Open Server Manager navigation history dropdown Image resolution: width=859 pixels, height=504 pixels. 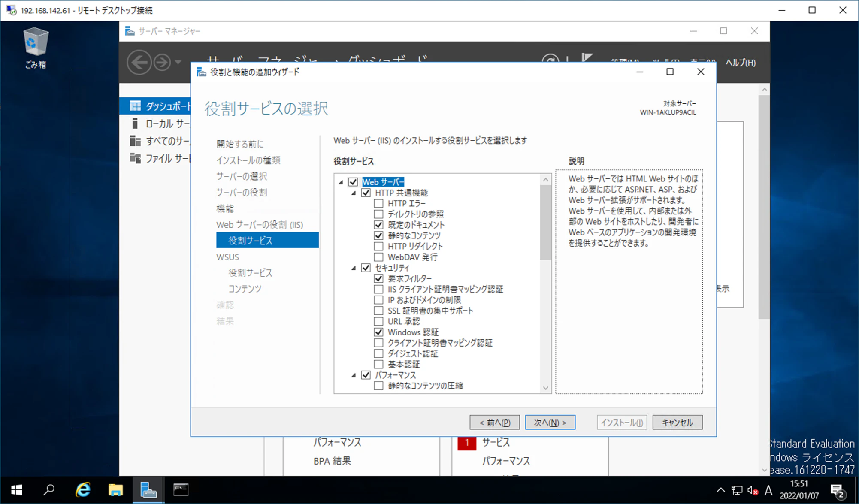[178, 63]
